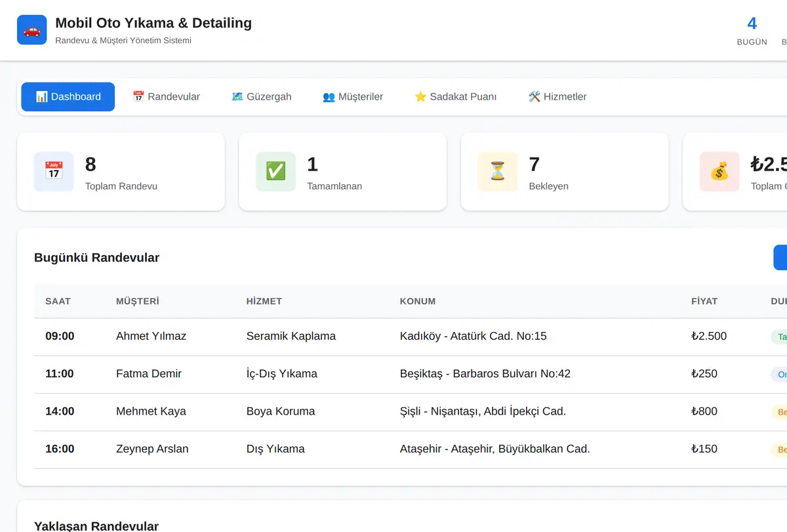The width and height of the screenshot is (787, 532).
Task: Click the Dış Yıkama service cell
Action: pyautogui.click(x=275, y=449)
